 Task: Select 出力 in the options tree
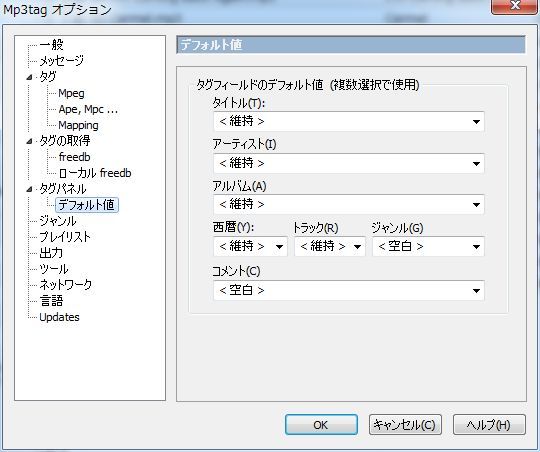click(x=51, y=253)
